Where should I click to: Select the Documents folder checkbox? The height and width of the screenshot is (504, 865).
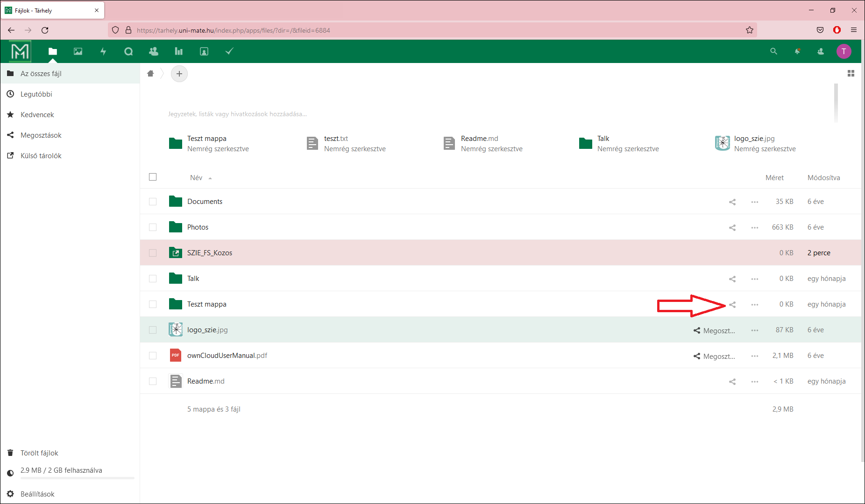click(153, 202)
